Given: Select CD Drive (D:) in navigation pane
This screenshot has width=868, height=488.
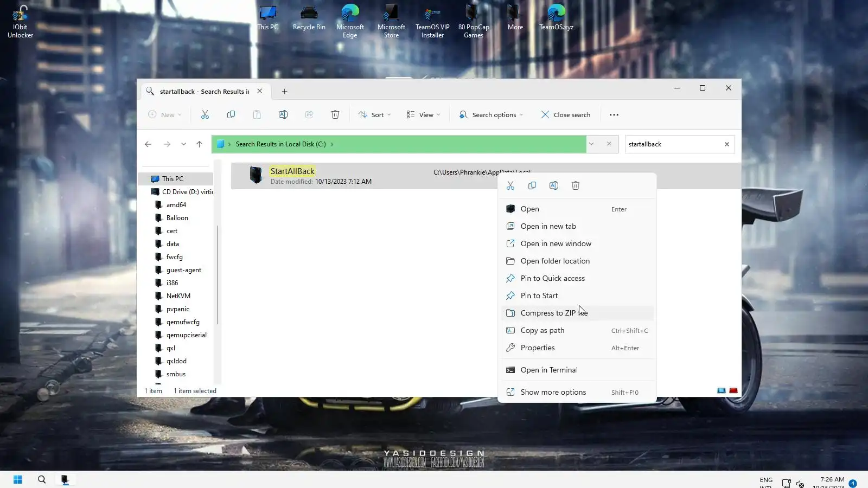Looking at the screenshot, I should [181, 192].
